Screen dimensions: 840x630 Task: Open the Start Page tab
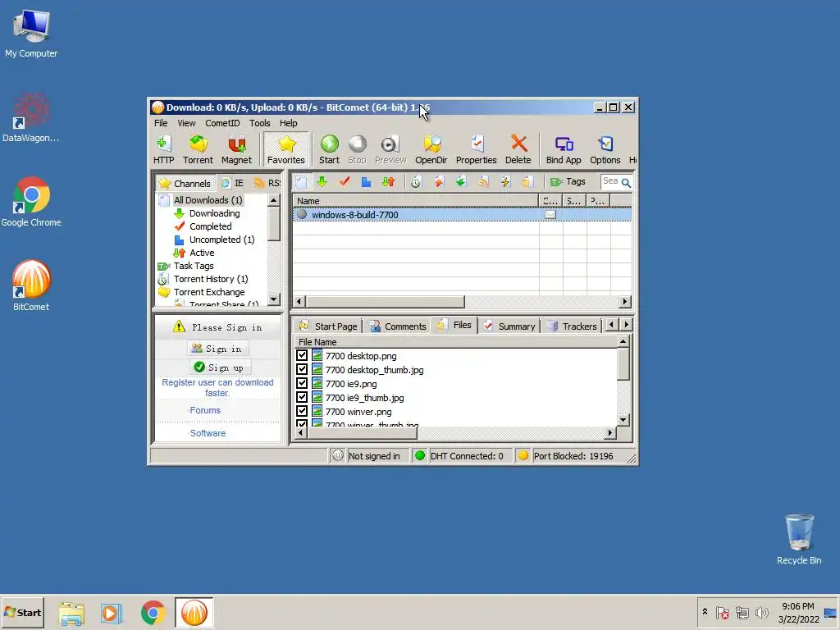click(x=329, y=326)
